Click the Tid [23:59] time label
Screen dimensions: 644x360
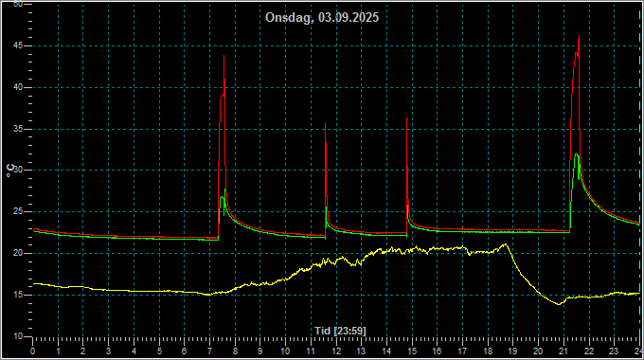pos(340,331)
